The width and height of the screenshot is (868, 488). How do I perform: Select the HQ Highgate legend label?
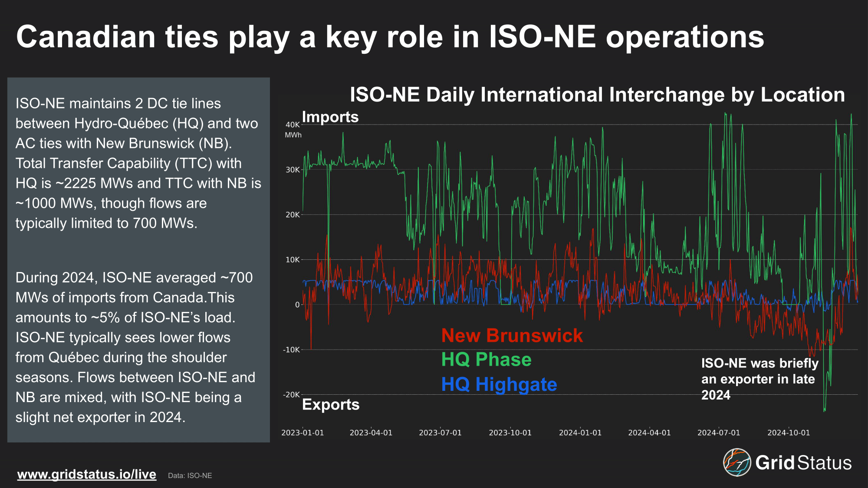coord(499,384)
